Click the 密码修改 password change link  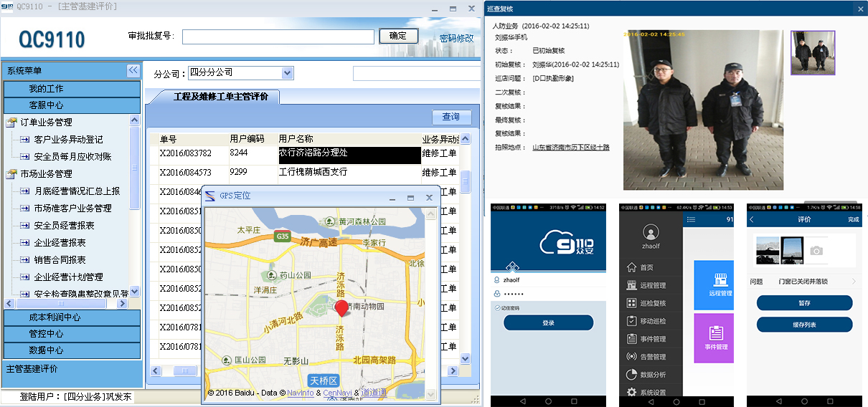click(x=456, y=38)
